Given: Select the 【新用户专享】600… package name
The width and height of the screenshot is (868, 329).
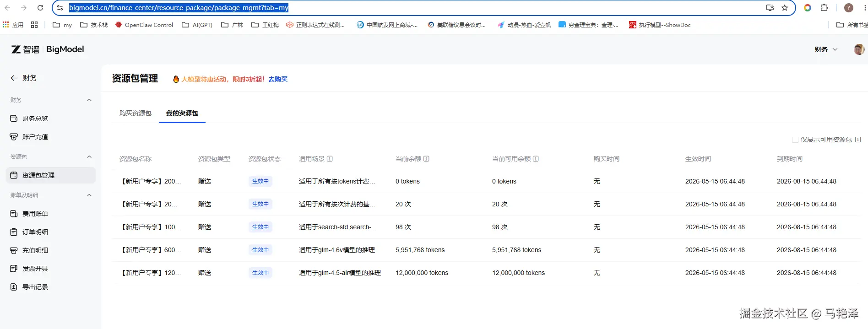Looking at the screenshot, I should (x=151, y=250).
